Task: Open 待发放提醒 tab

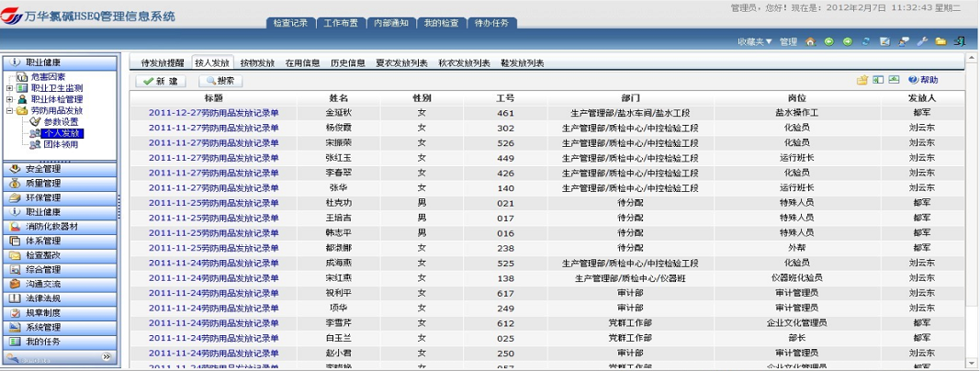Action: click(163, 63)
